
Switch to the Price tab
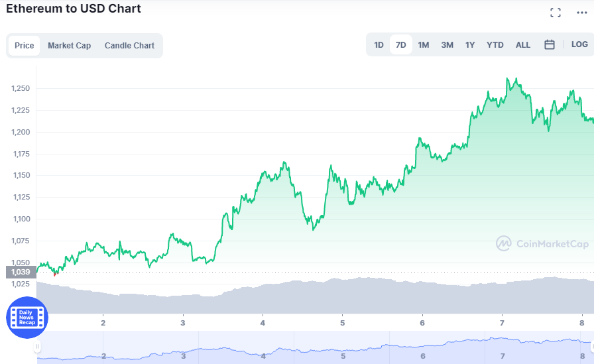(25, 46)
